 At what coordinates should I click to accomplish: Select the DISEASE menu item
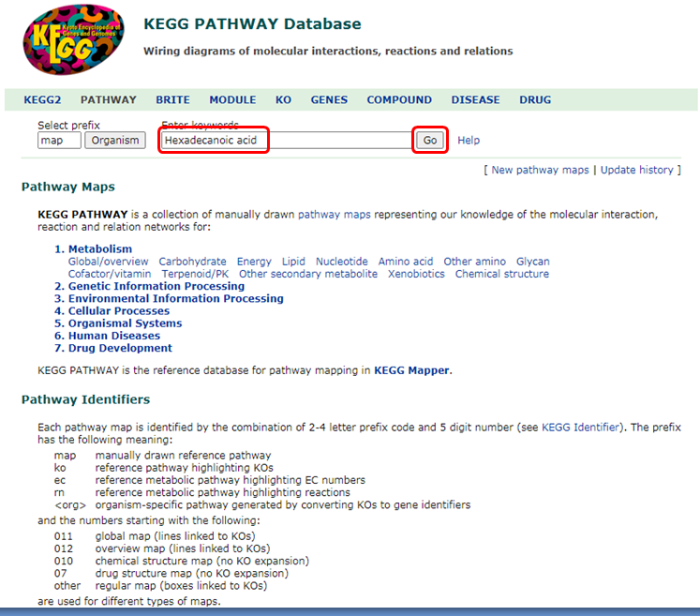[475, 100]
